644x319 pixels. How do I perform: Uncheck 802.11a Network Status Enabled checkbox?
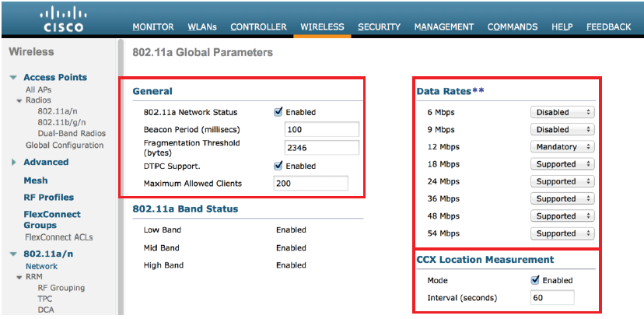click(x=279, y=112)
